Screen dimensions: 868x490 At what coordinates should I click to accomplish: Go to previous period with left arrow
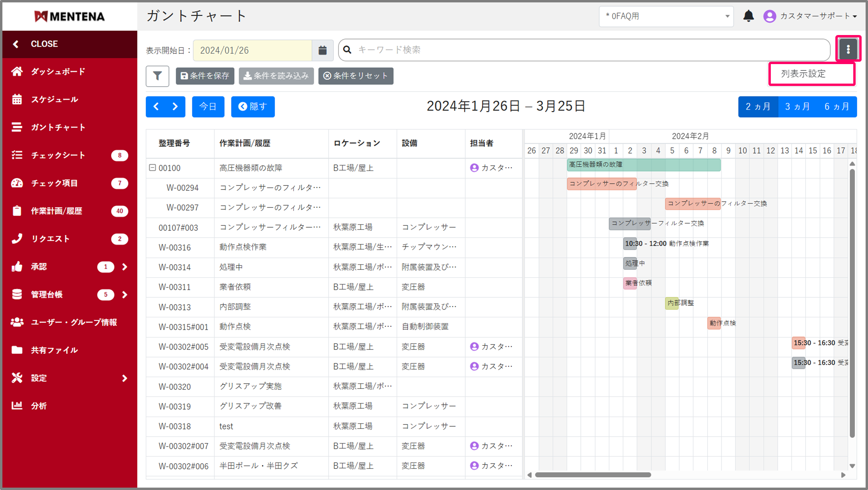coord(156,107)
